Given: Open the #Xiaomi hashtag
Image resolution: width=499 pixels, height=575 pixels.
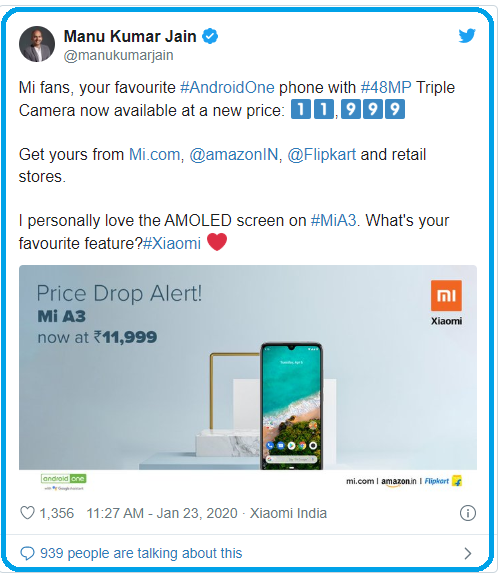Looking at the screenshot, I should click(x=172, y=243).
